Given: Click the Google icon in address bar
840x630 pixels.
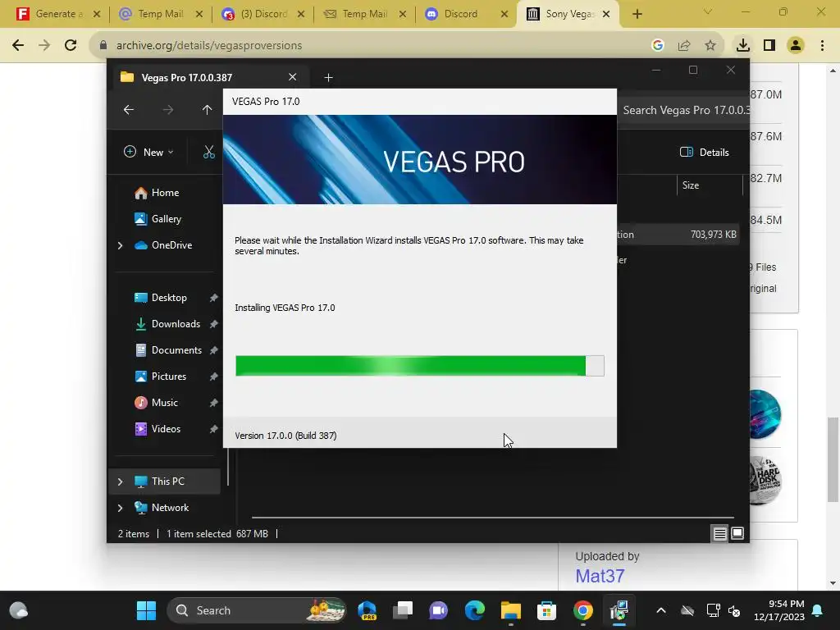Looking at the screenshot, I should coord(658,46).
